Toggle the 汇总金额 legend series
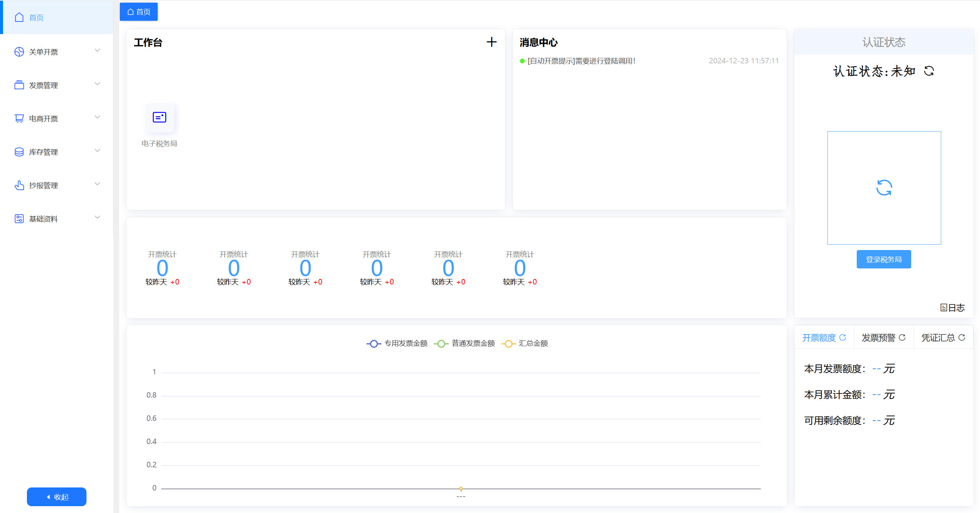The width and height of the screenshot is (980, 513). click(x=525, y=344)
